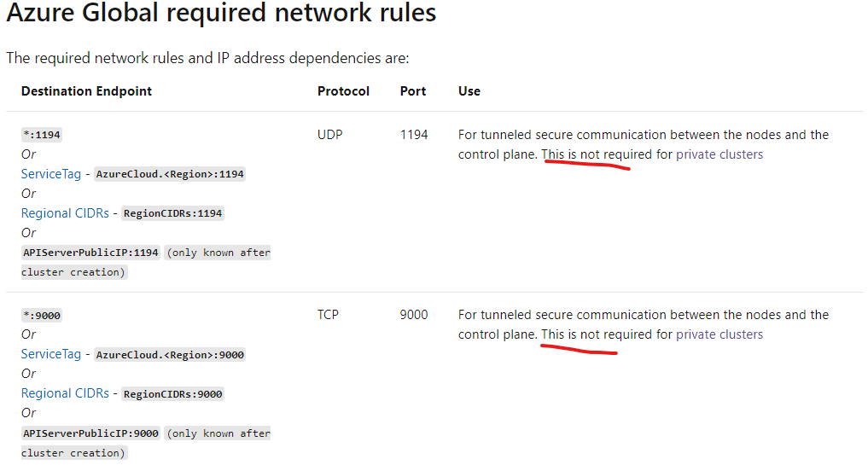Click the APIServerPublicIP:1194 code text
This screenshot has width=868, height=465.
pos(90,253)
